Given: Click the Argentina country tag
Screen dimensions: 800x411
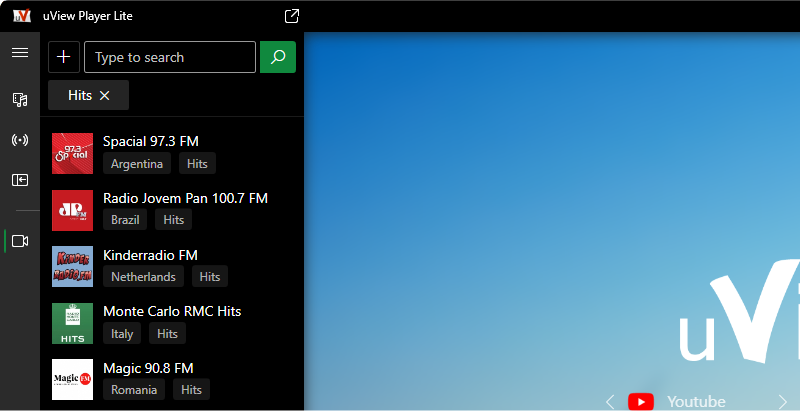Looking at the screenshot, I should pyautogui.click(x=137, y=164).
